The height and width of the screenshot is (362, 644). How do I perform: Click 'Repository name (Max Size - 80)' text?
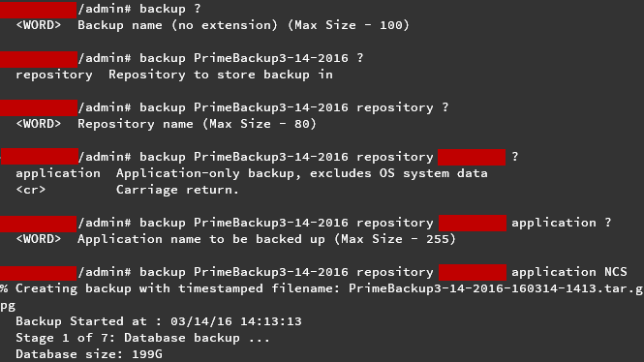198,124
